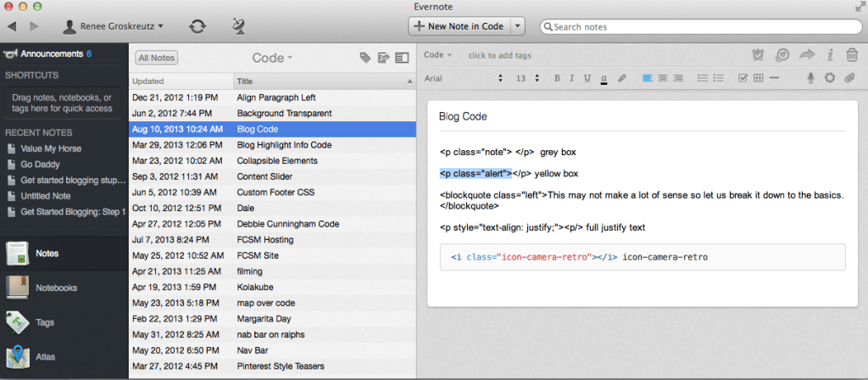Viewport: 868px width, 380px height.
Task: Expand the Code notebook dropdown above note list
Action: (272, 58)
